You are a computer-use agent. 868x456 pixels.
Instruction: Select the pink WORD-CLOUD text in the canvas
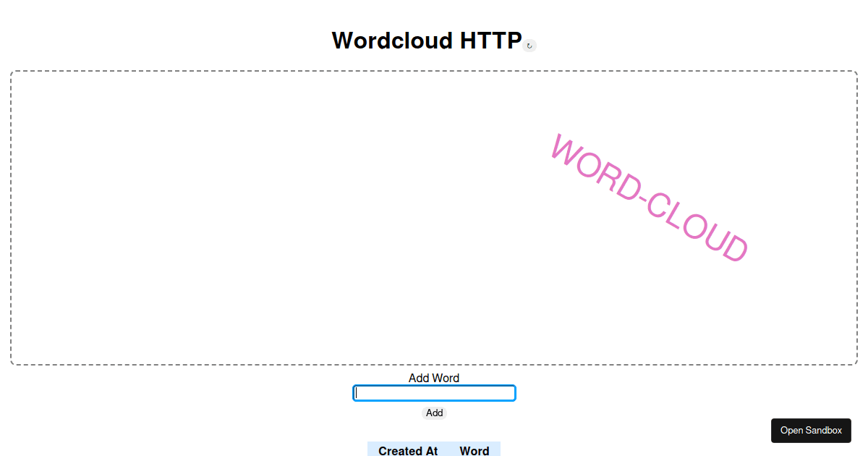[x=650, y=197]
